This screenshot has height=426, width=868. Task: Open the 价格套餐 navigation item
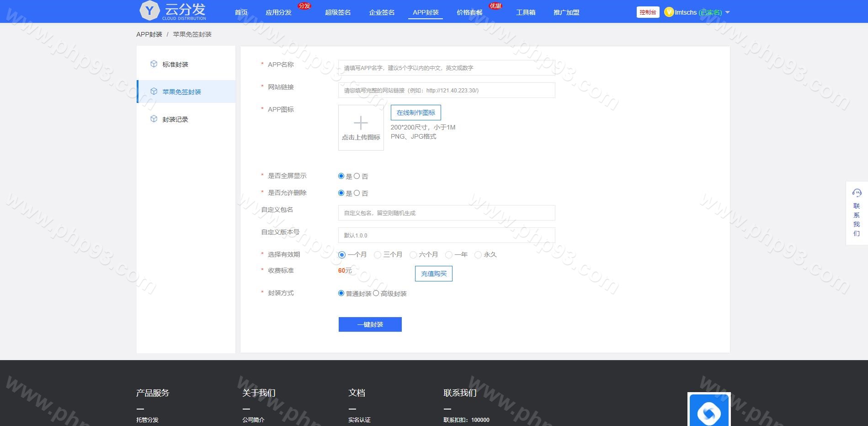coord(469,12)
